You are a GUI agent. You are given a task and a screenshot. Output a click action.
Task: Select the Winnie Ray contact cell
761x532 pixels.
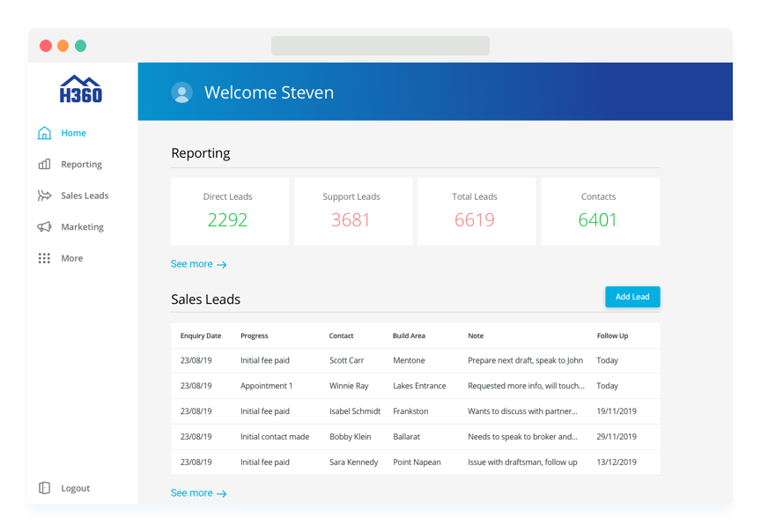point(349,386)
